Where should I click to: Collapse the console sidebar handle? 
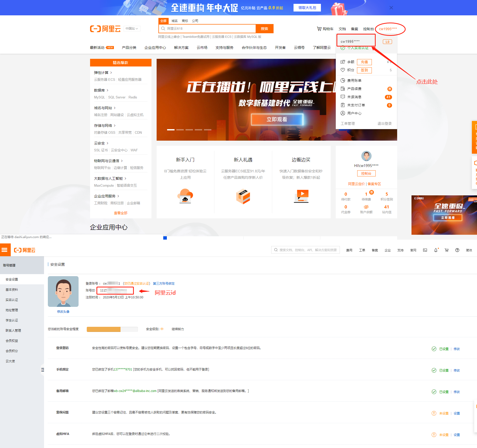click(x=42, y=369)
